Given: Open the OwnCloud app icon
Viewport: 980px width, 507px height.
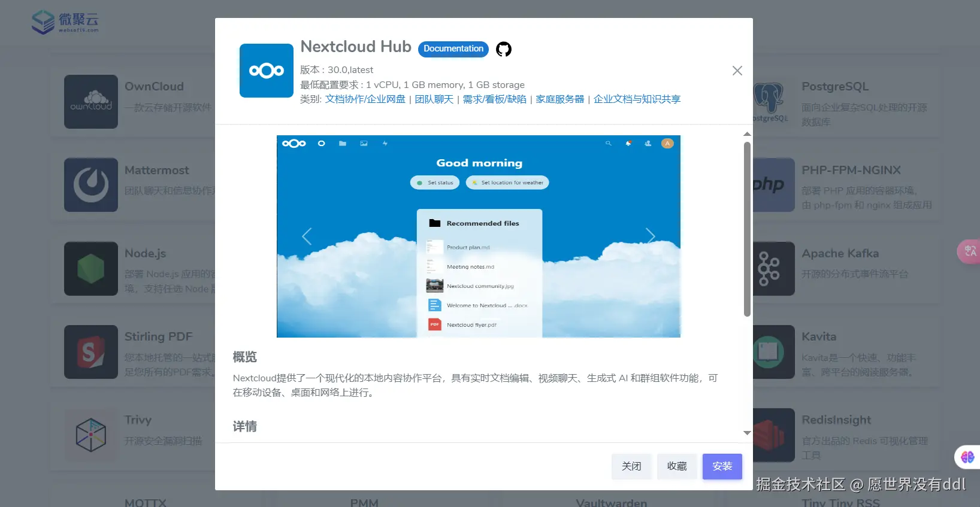Looking at the screenshot, I should tap(91, 102).
